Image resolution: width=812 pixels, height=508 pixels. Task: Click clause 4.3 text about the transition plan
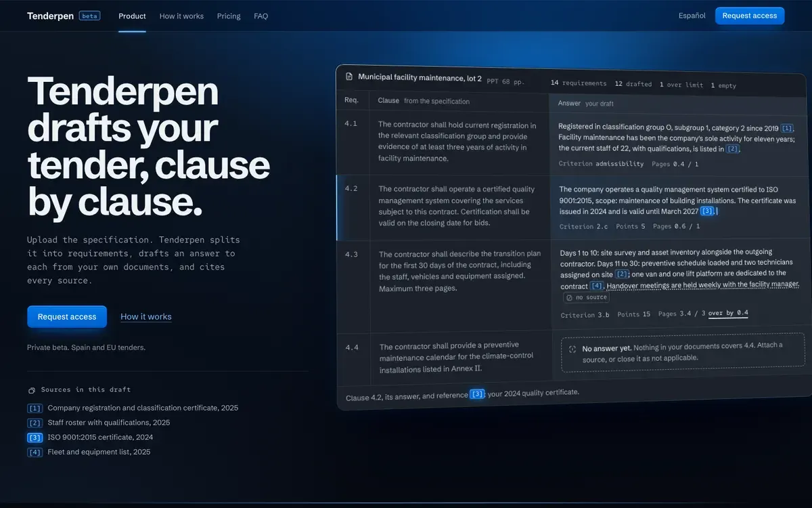460,271
